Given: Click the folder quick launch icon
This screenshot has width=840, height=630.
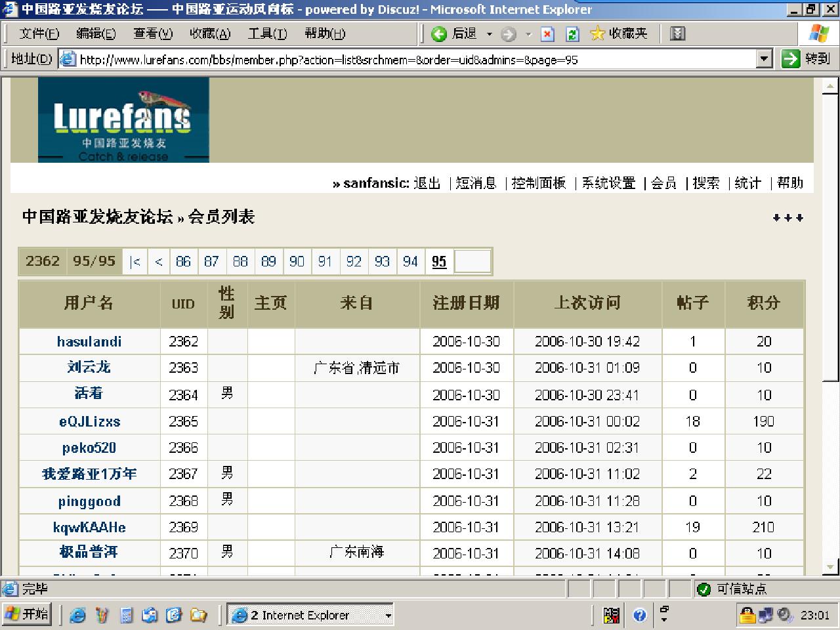Looking at the screenshot, I should pyautogui.click(x=198, y=615).
